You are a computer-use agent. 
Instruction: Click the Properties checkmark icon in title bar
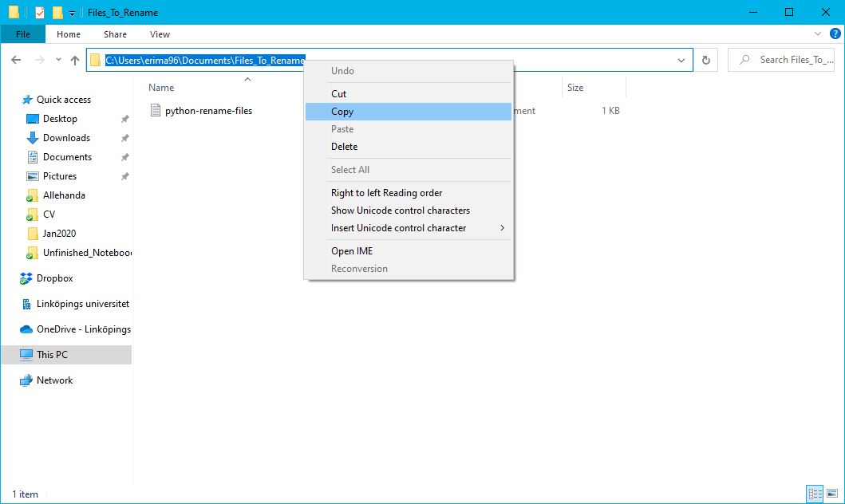[x=40, y=13]
